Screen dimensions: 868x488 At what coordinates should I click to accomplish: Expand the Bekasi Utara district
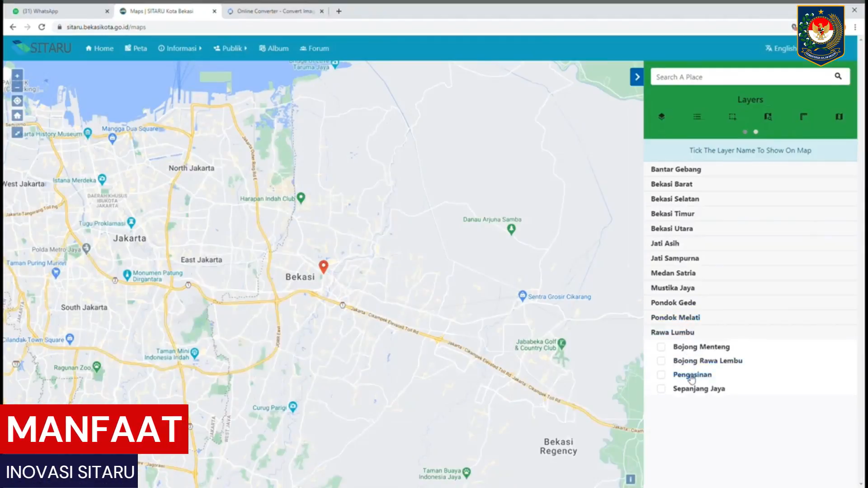click(x=750, y=229)
